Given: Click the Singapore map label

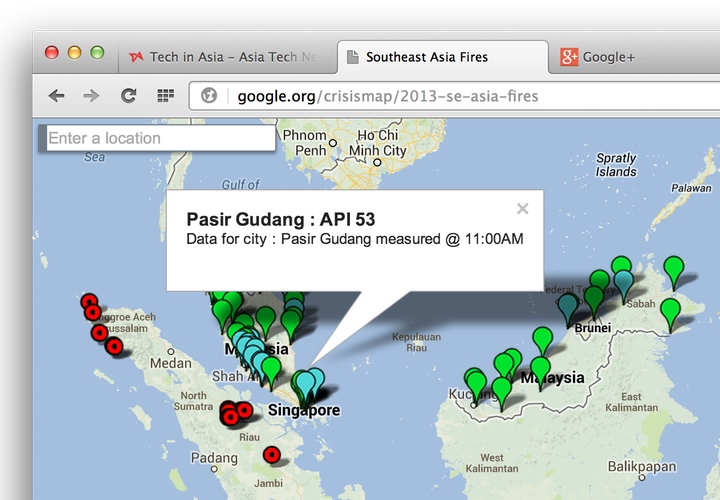Looking at the screenshot, I should (x=304, y=410).
